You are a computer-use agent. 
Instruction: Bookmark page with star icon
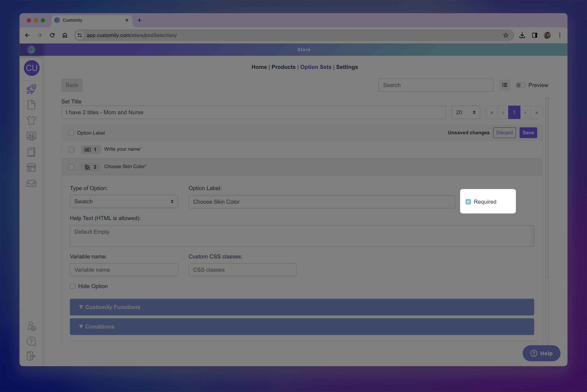coord(506,35)
